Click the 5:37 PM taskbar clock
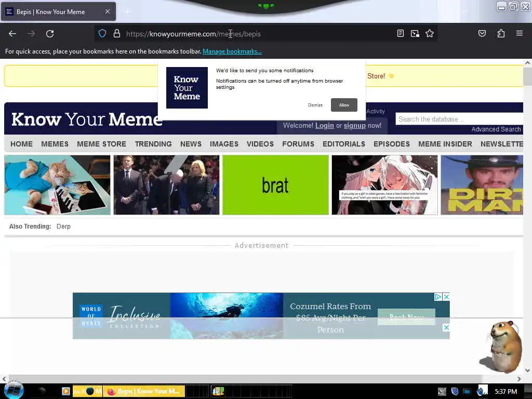The height and width of the screenshot is (399, 532). [506, 392]
